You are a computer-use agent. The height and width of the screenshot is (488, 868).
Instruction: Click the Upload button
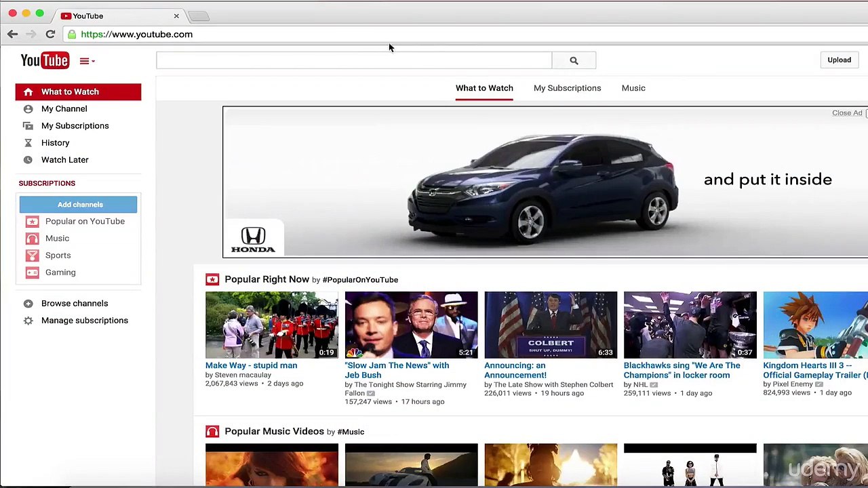coord(839,60)
